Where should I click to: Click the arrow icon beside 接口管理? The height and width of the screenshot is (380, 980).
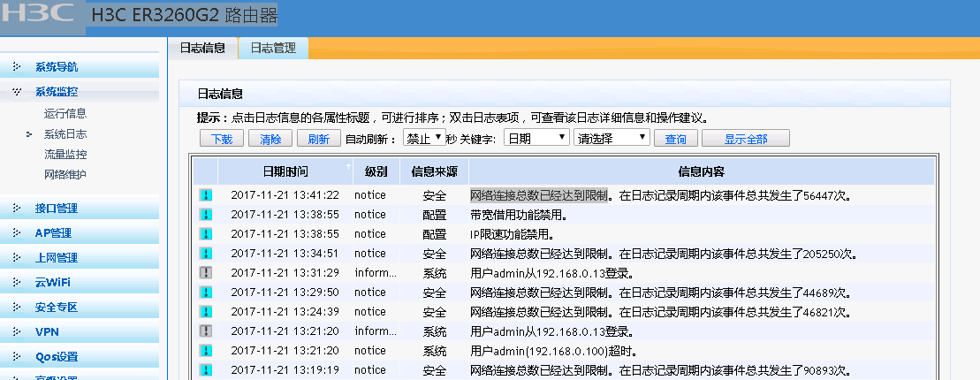coord(17,209)
